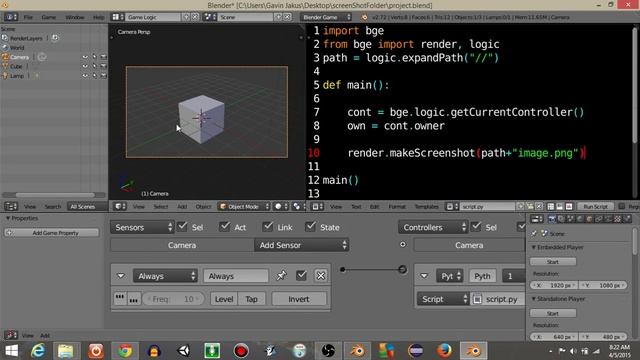Adjust the Freq value slider

[x=173, y=299]
